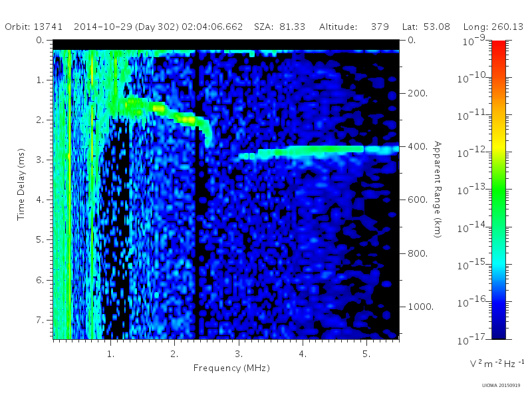This screenshot has width=532, height=399.
Task: Click the '10^-15' color scale label
Action: point(473,264)
